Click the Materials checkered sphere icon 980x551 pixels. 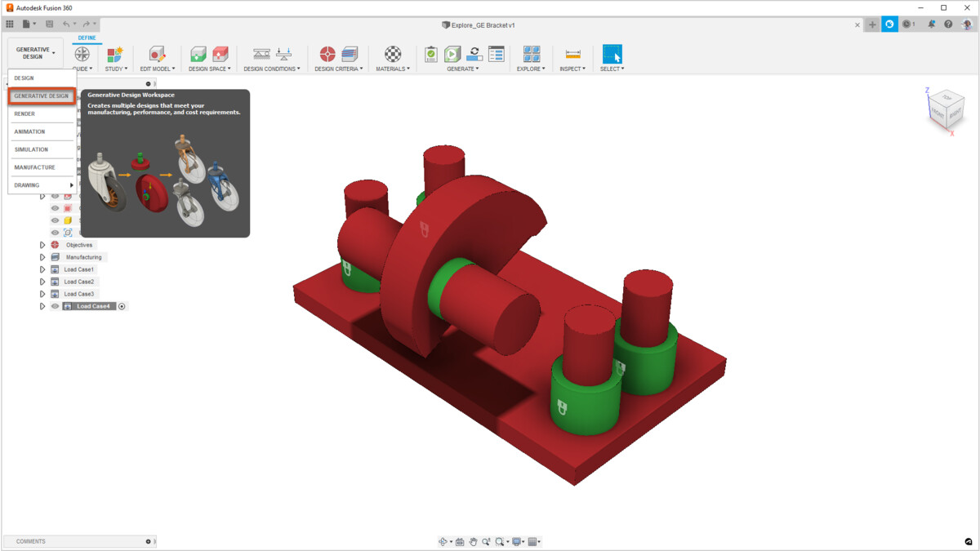pos(393,54)
